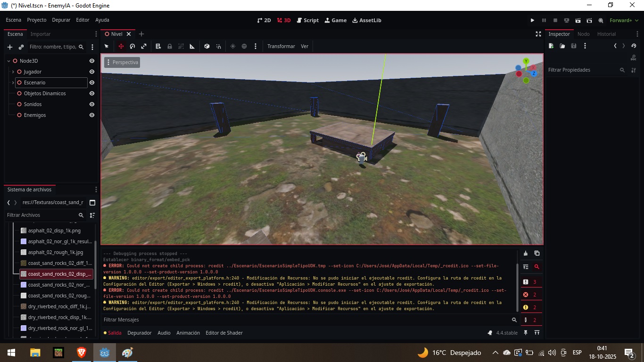The height and width of the screenshot is (362, 644).
Task: Create a new resource in the Inspector
Action: coord(551,46)
